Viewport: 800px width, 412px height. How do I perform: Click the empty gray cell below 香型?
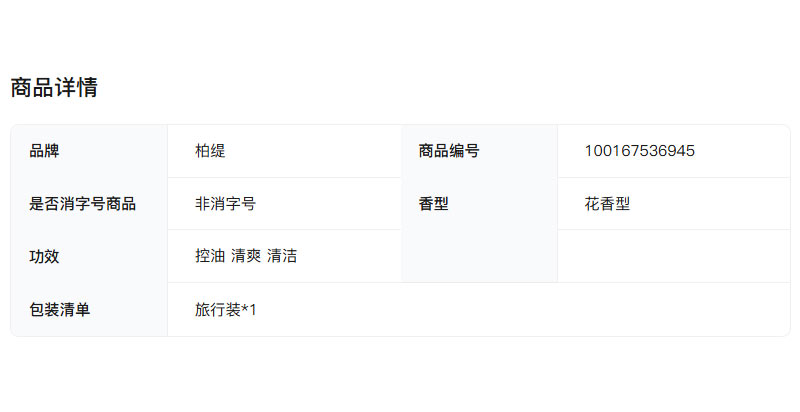pyautogui.click(x=479, y=256)
